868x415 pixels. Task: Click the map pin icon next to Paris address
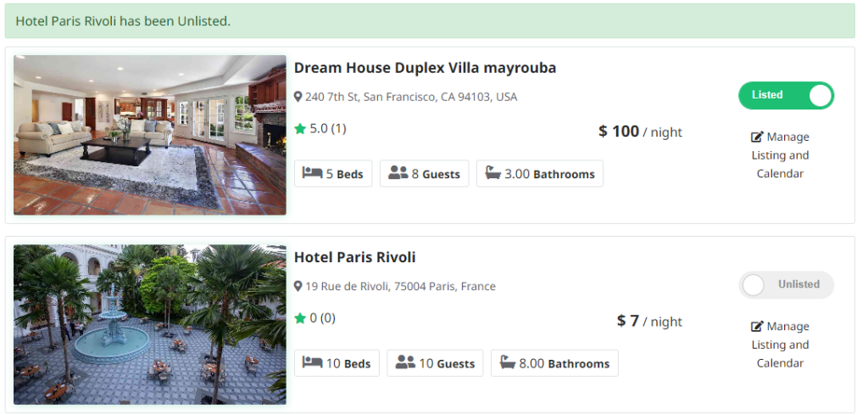pos(298,286)
